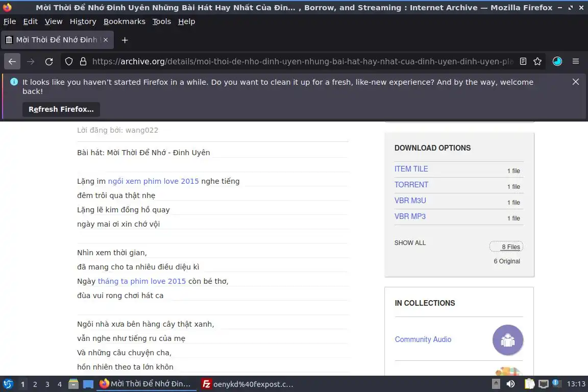Viewport: 588px width, 392px height.
Task: Open the VBR MP3 download link
Action: 410,216
